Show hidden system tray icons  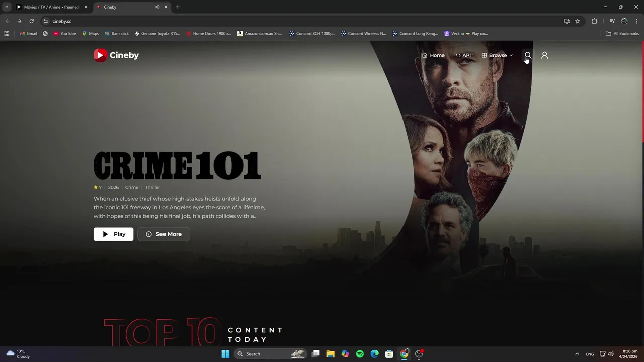pos(577,354)
